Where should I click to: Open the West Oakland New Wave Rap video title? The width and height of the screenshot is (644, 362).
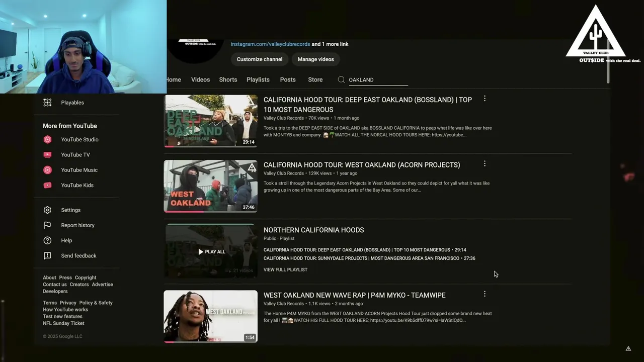coord(354,295)
